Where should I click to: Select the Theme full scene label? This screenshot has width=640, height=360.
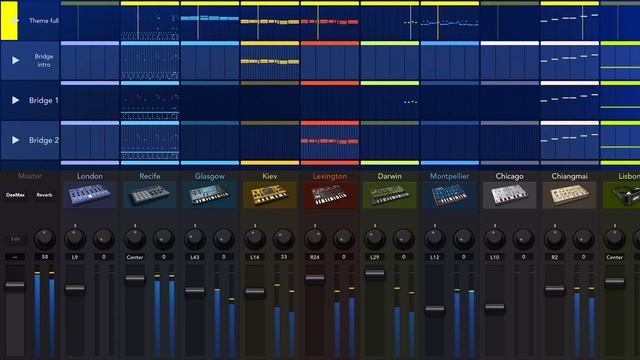(x=44, y=20)
